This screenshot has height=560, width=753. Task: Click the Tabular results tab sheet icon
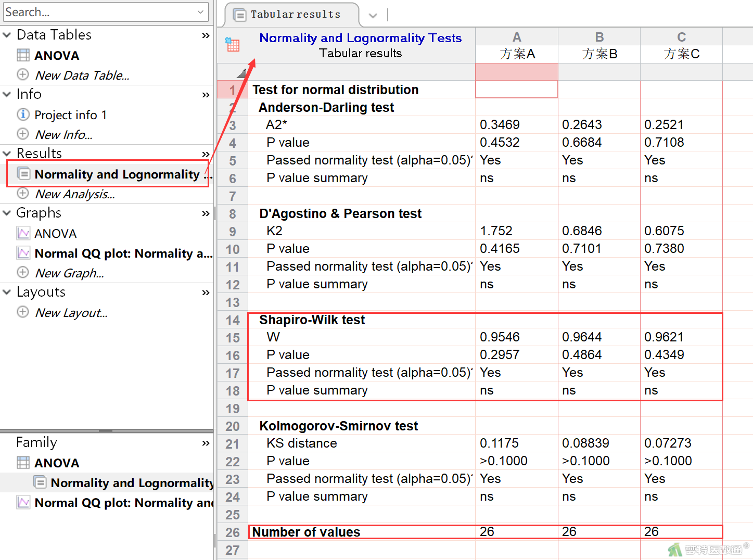tap(239, 15)
